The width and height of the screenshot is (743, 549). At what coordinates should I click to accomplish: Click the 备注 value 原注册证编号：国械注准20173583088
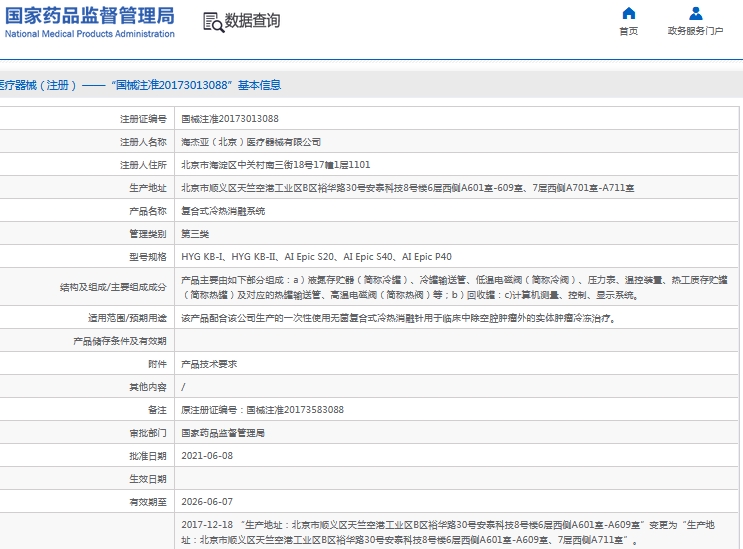tap(262, 410)
